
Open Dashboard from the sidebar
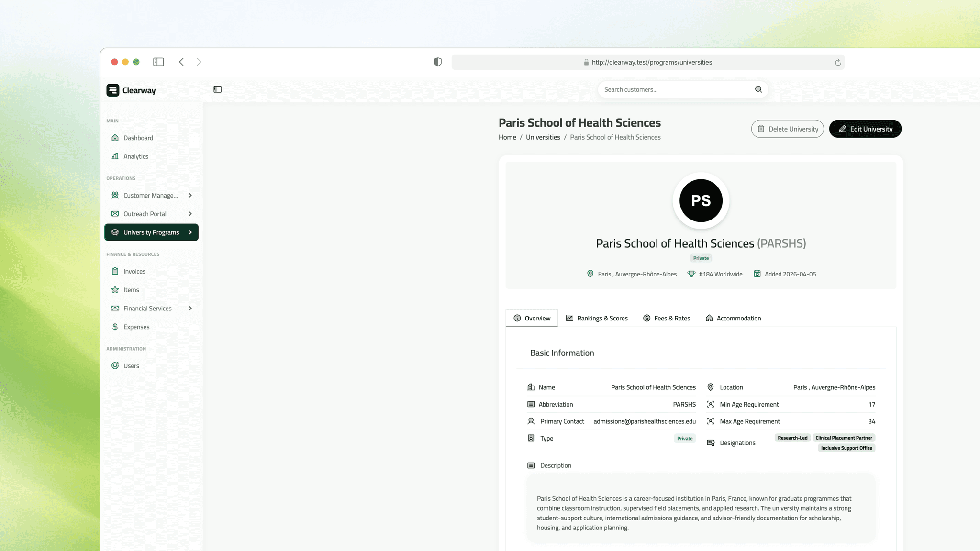pyautogui.click(x=138, y=138)
